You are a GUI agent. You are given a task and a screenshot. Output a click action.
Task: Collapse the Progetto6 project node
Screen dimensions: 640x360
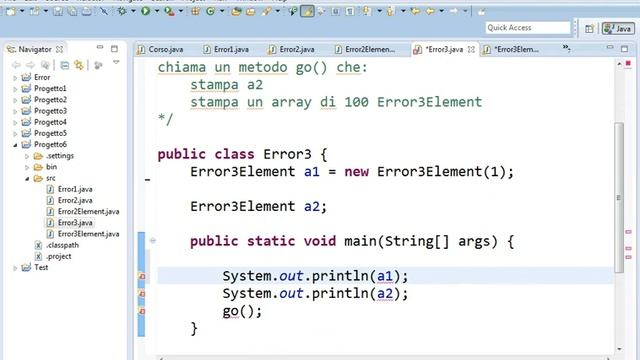tap(15, 144)
